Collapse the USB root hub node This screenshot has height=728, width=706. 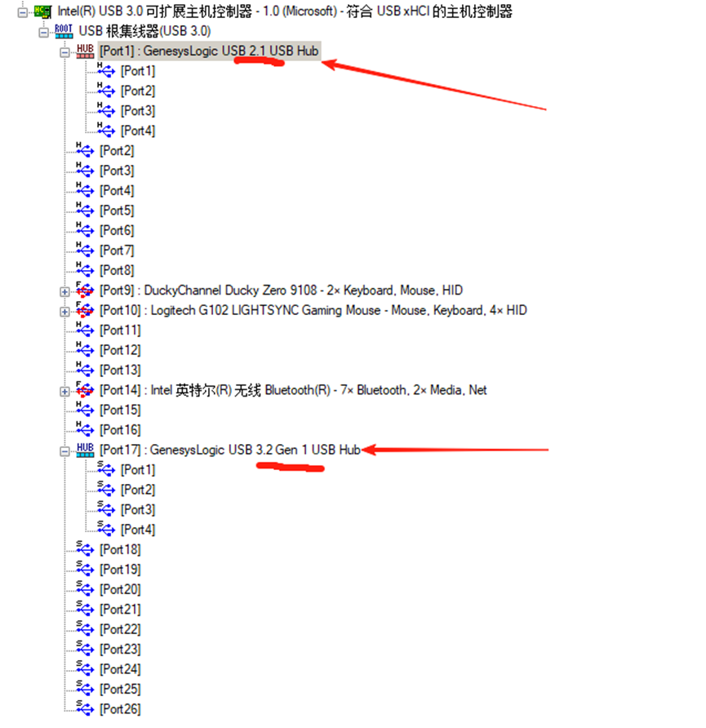[x=44, y=32]
